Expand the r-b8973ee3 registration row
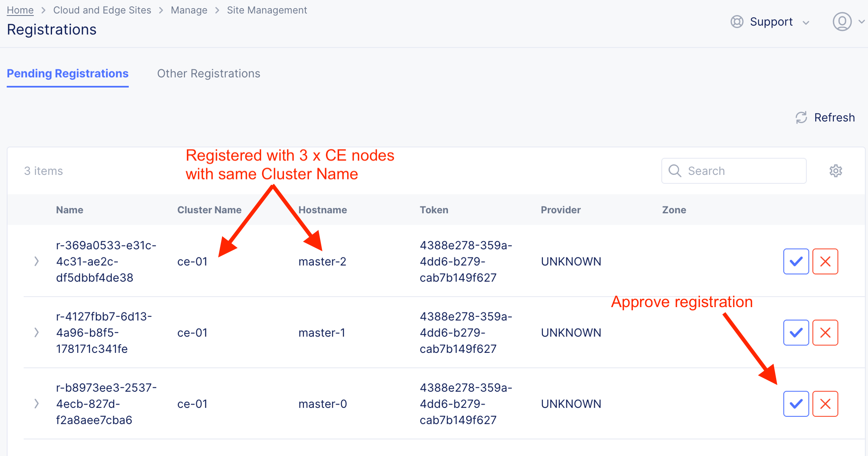Viewport: 868px width, 456px height. 36,404
